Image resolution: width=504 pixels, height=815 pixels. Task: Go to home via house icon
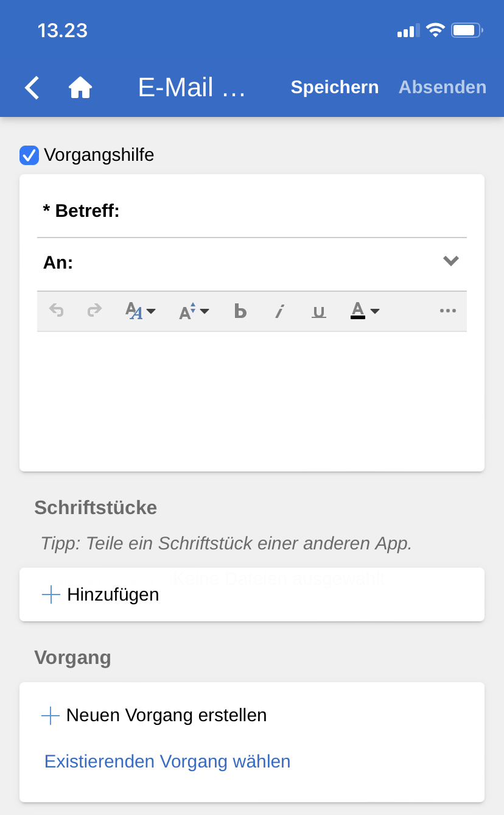coord(80,88)
